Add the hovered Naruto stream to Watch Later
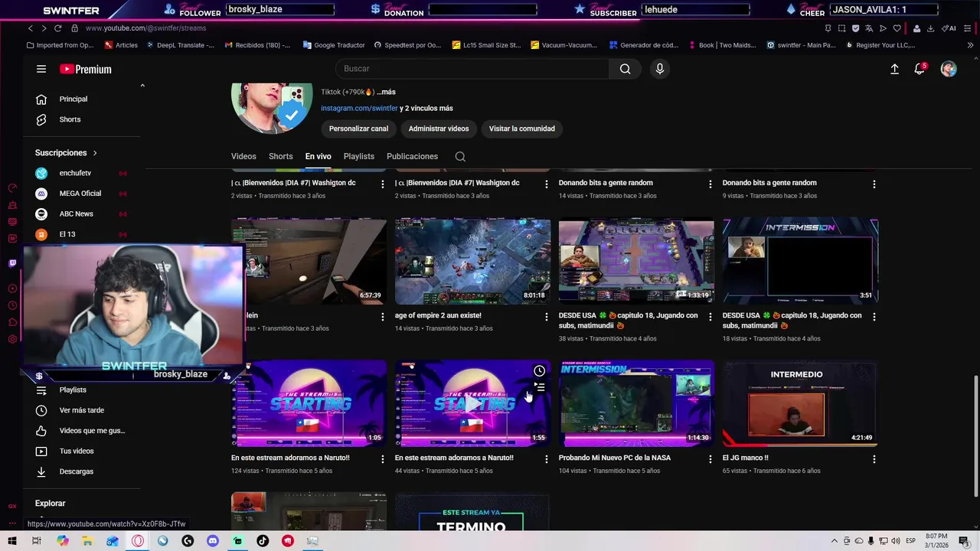 (539, 371)
